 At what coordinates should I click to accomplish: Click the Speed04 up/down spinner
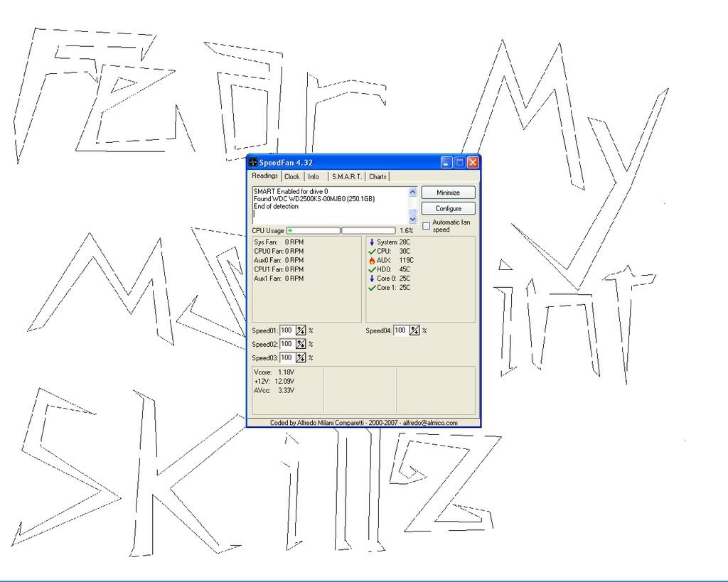(414, 330)
